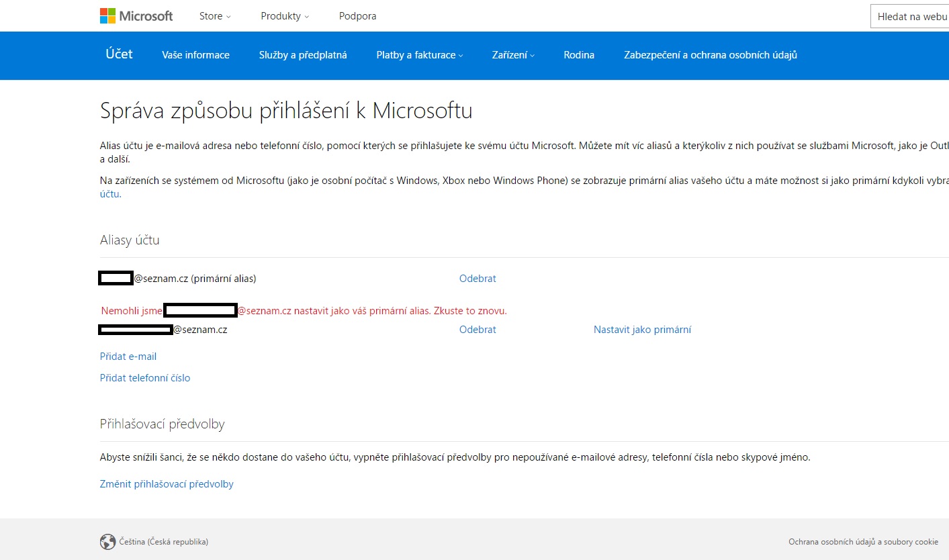
Task: Expand Platby a fakturace menu
Action: tap(419, 55)
